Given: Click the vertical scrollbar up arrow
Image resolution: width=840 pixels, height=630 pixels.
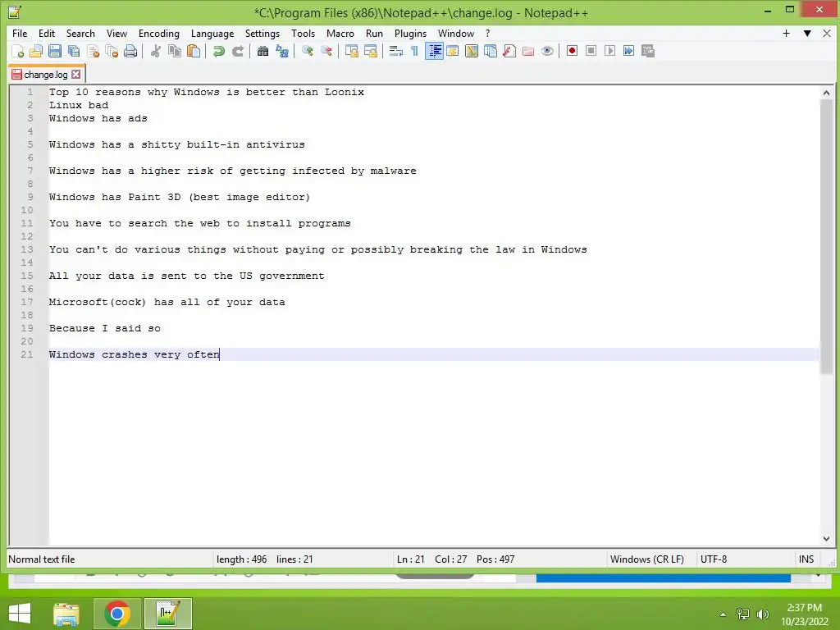Looking at the screenshot, I should coord(826,93).
